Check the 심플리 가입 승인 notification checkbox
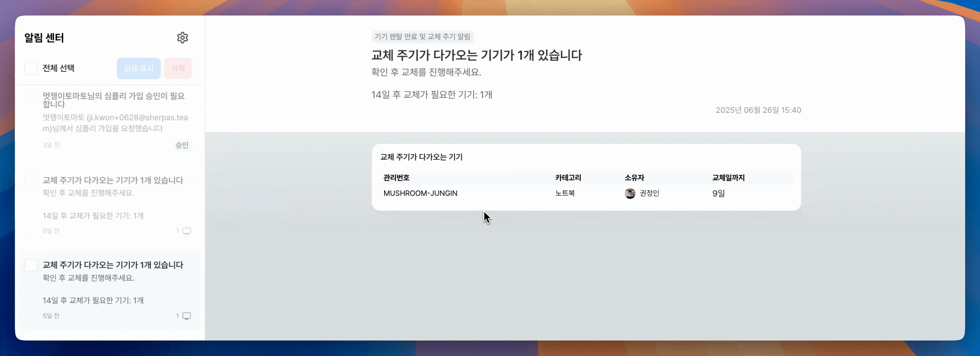The width and height of the screenshot is (980, 356). [31, 96]
